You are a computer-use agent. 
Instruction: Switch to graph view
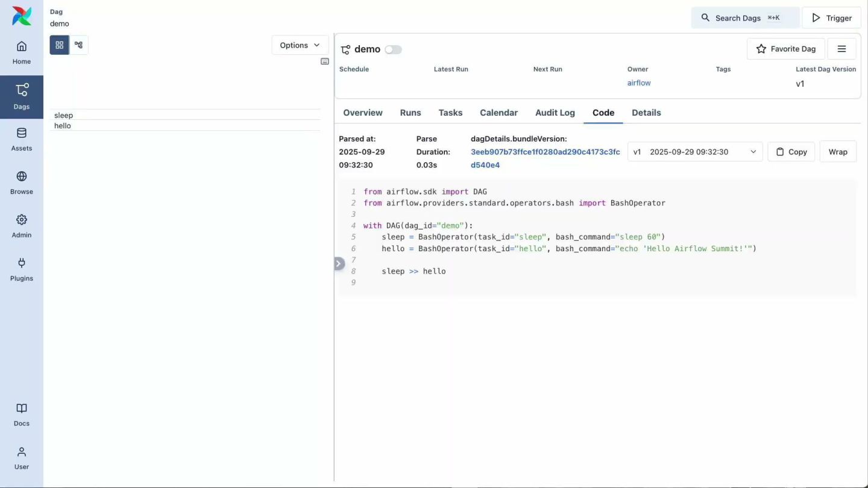pos(79,45)
